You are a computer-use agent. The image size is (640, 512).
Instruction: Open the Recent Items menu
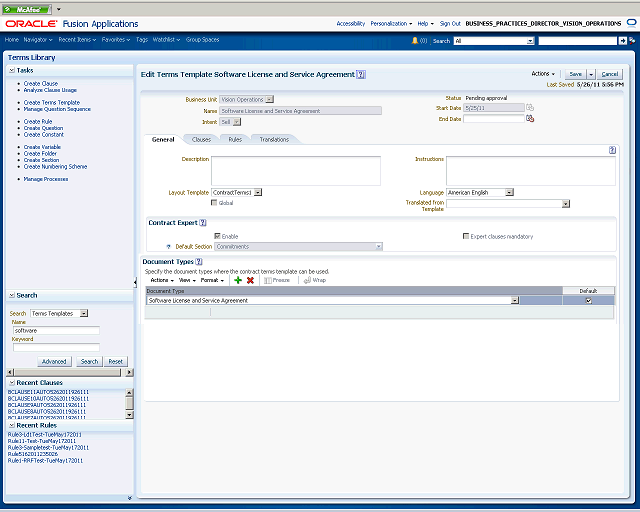click(x=77, y=40)
